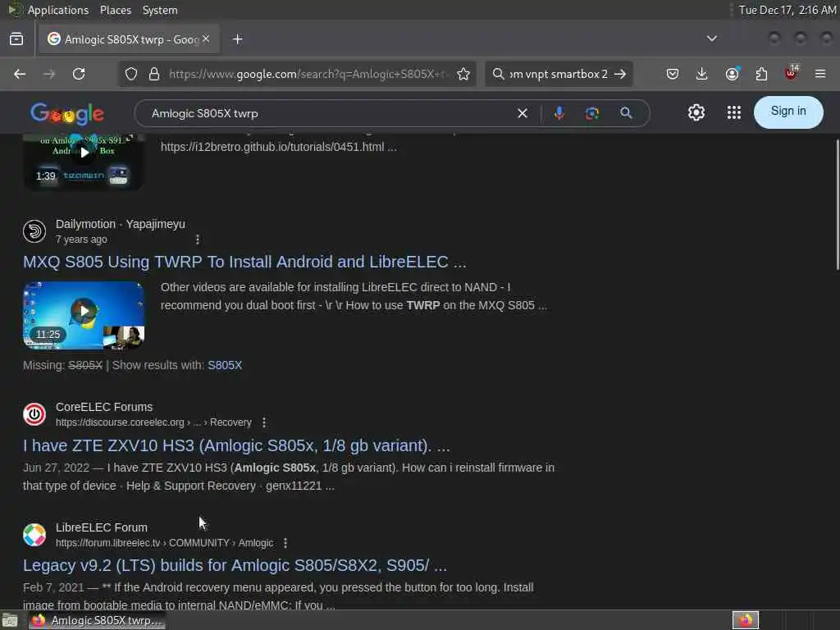Click the Dailymotion site icon

(x=34, y=231)
